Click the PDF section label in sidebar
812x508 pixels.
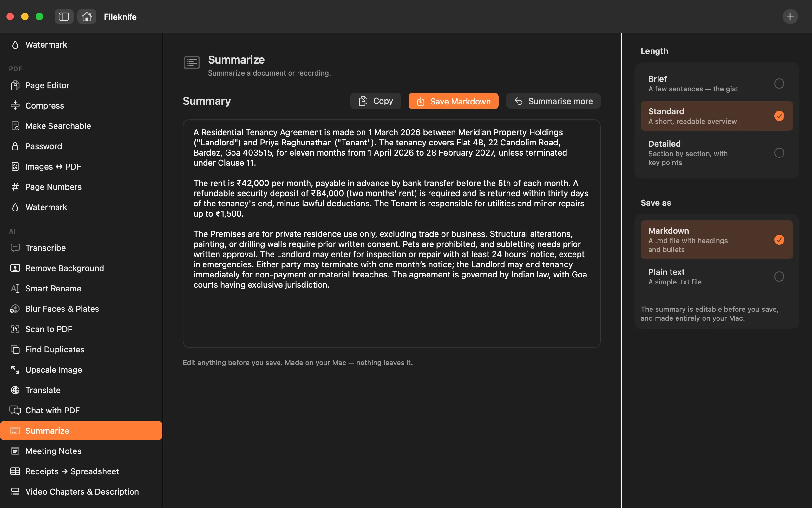click(16, 69)
